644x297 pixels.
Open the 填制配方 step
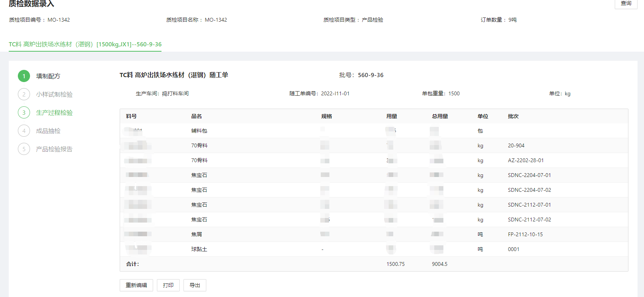(x=48, y=76)
